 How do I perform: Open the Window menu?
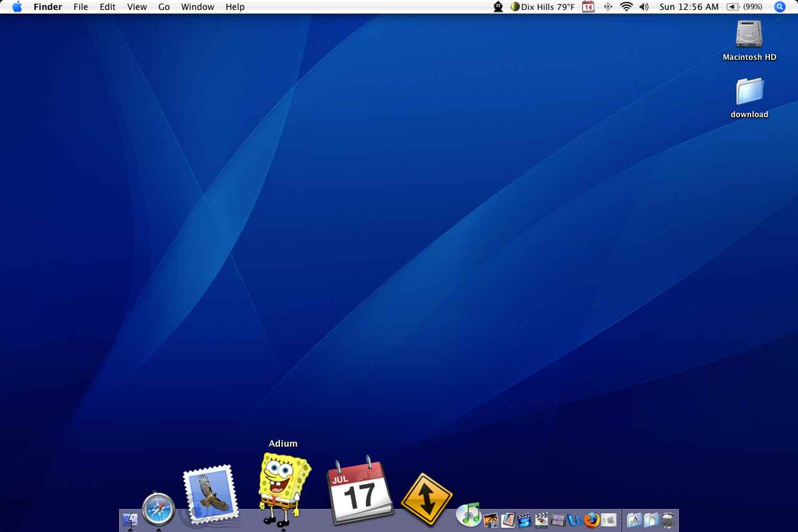[198, 7]
